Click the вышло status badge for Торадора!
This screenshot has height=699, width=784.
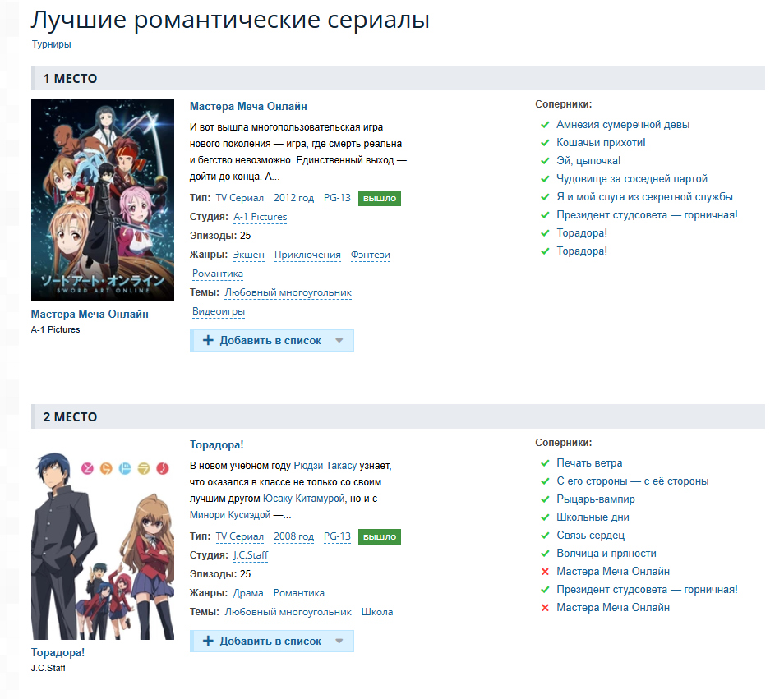[x=380, y=536]
